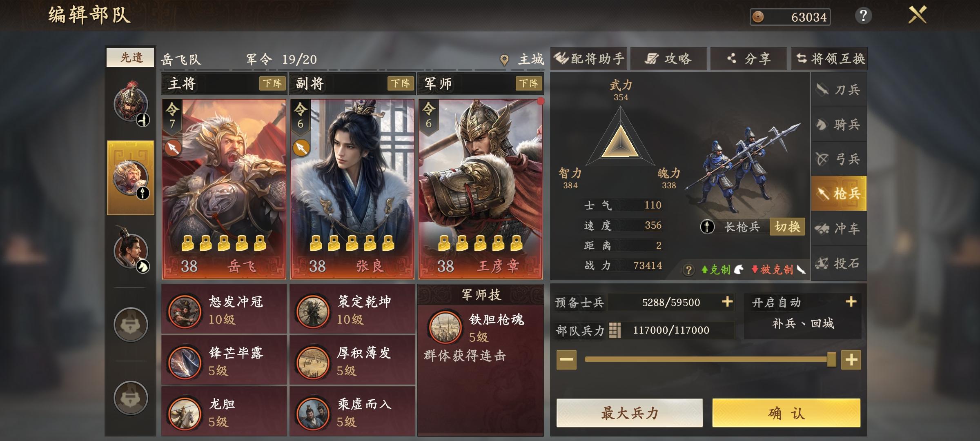
Task: Select the 投石 catapult troop type
Action: pos(839,263)
